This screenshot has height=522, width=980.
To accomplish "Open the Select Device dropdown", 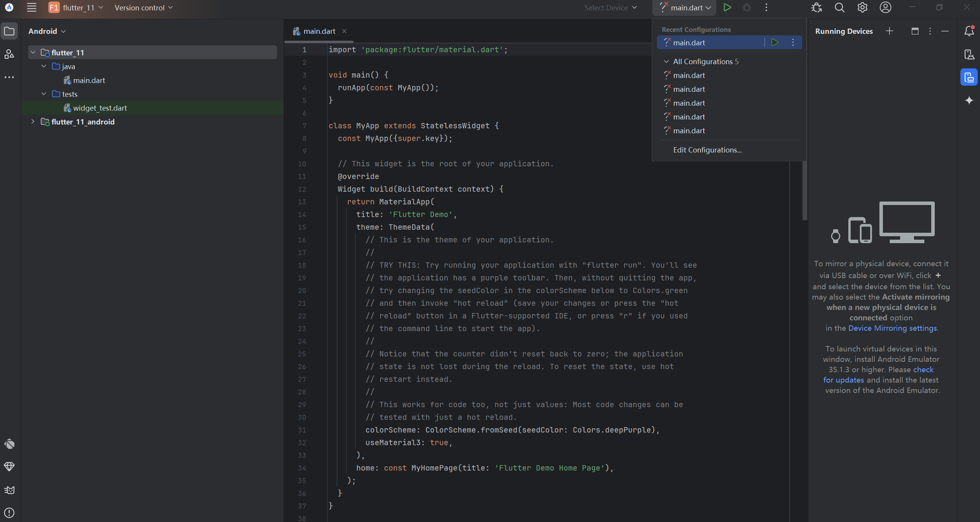I will 611,7.
